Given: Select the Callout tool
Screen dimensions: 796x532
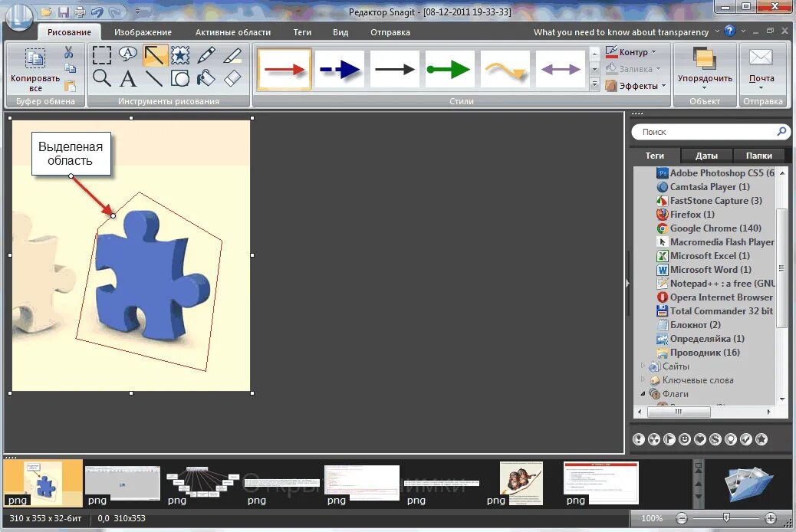Looking at the screenshot, I should [x=127, y=55].
